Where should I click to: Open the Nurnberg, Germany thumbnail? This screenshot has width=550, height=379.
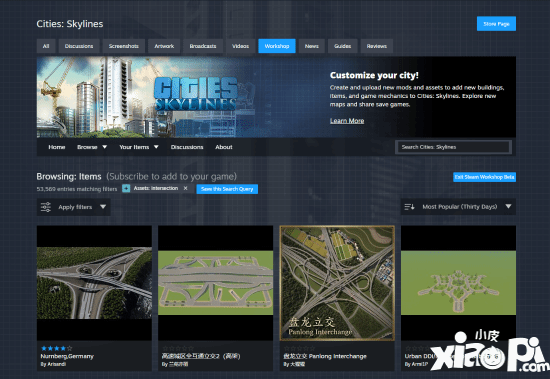94,283
